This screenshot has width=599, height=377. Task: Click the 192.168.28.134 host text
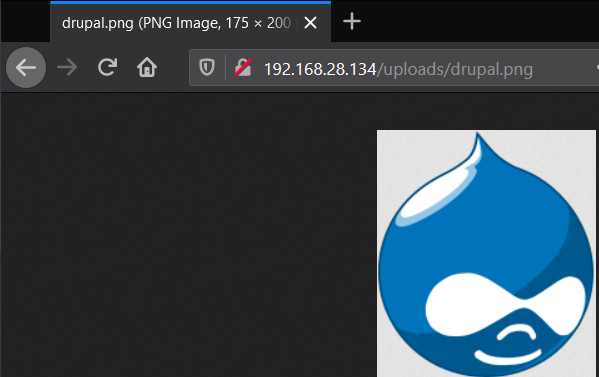pyautogui.click(x=320, y=69)
